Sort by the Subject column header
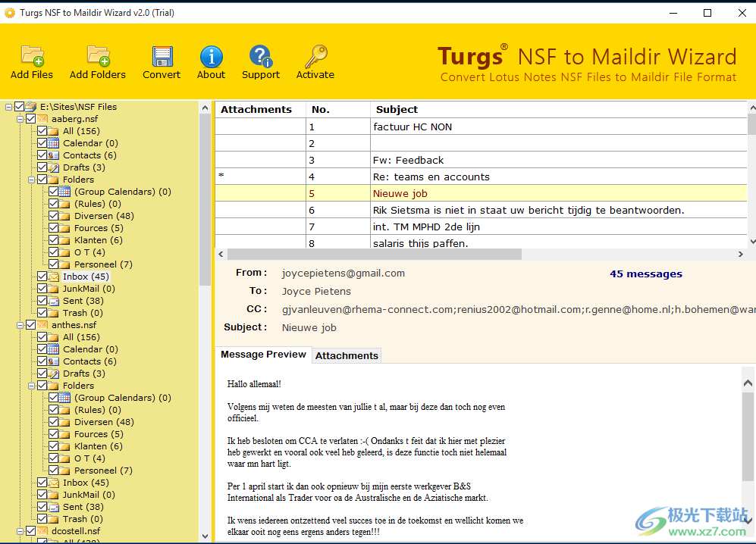Viewport: 756px width, 544px height. [558, 109]
